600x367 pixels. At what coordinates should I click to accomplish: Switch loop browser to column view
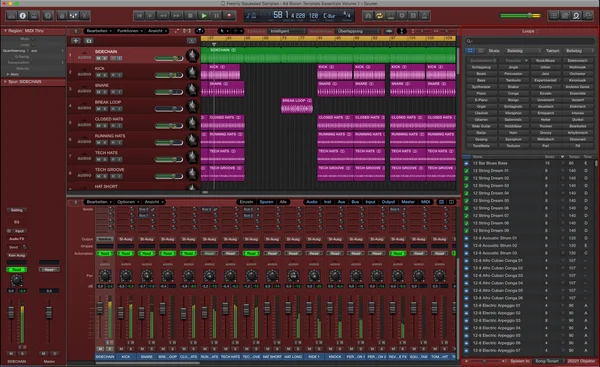tap(480, 51)
